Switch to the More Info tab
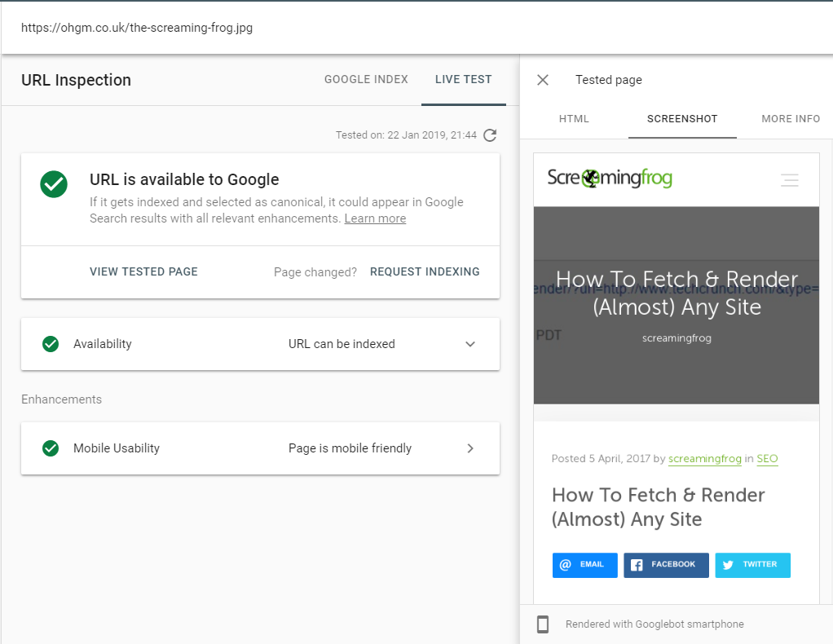 (791, 118)
